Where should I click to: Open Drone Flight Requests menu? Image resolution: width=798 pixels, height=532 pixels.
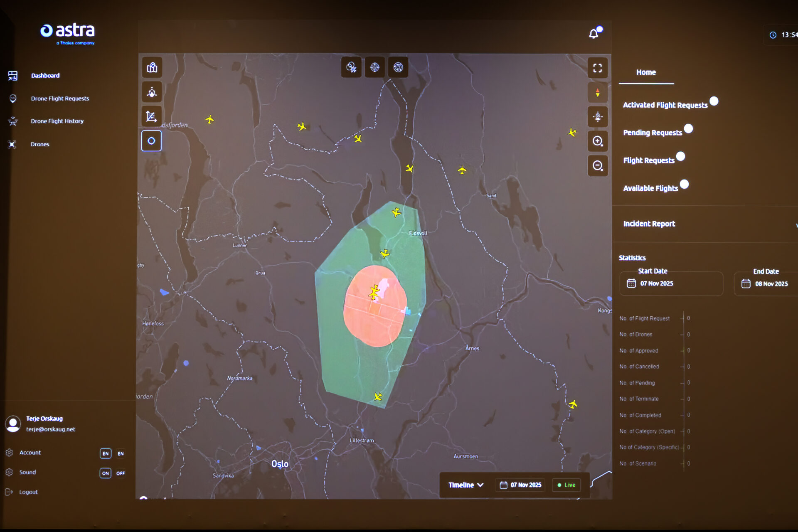[x=60, y=99]
